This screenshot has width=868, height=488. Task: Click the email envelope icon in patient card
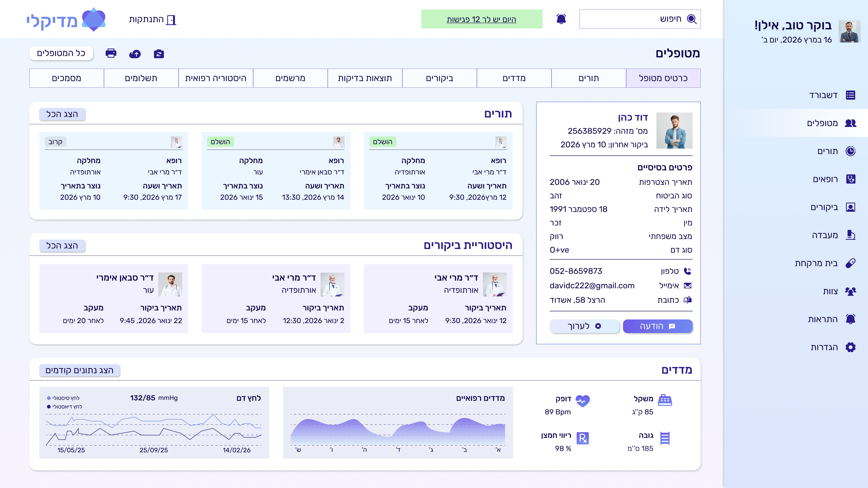tap(687, 286)
